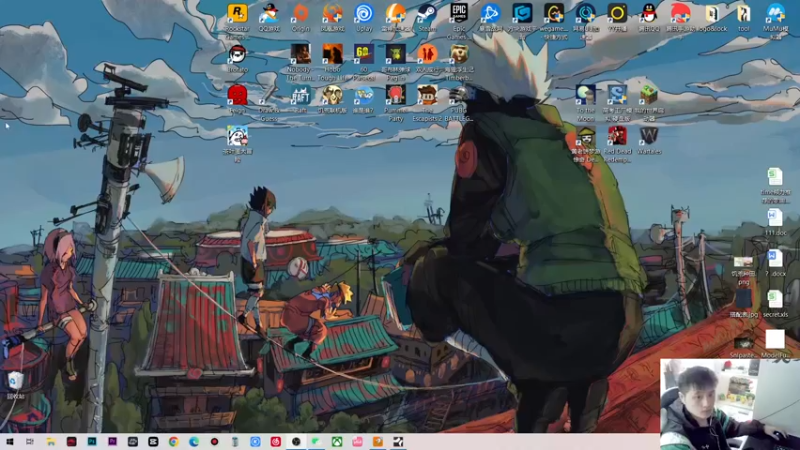
Task: Launch the QQ penguin with red scarf
Action: pos(648,14)
